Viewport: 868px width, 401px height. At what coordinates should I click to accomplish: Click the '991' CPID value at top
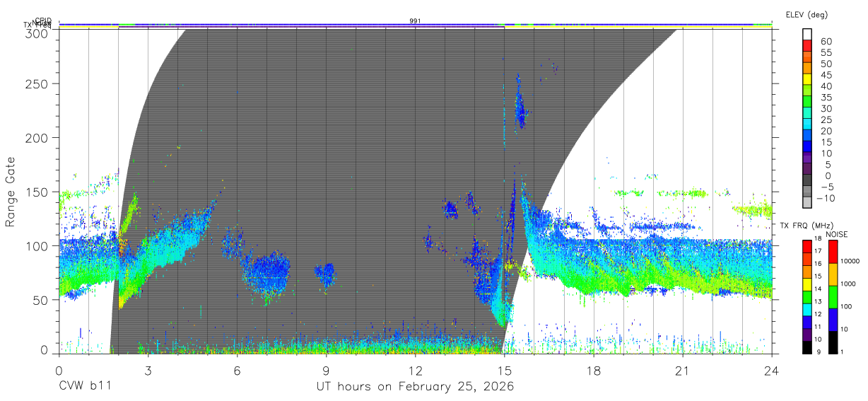(415, 21)
